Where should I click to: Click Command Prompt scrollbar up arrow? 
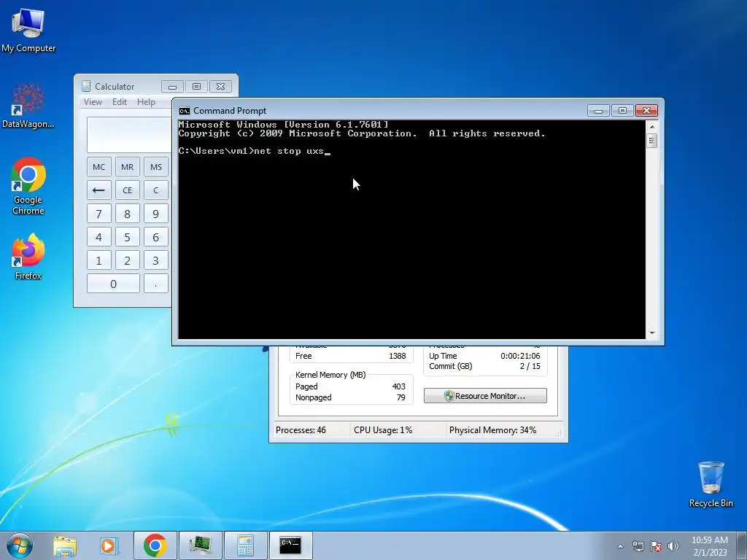tap(652, 126)
